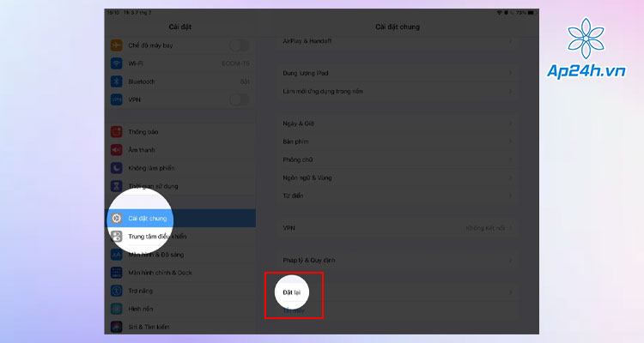Open Dung lượng iPad chevron
This screenshot has width=644, height=343.
click(x=511, y=73)
